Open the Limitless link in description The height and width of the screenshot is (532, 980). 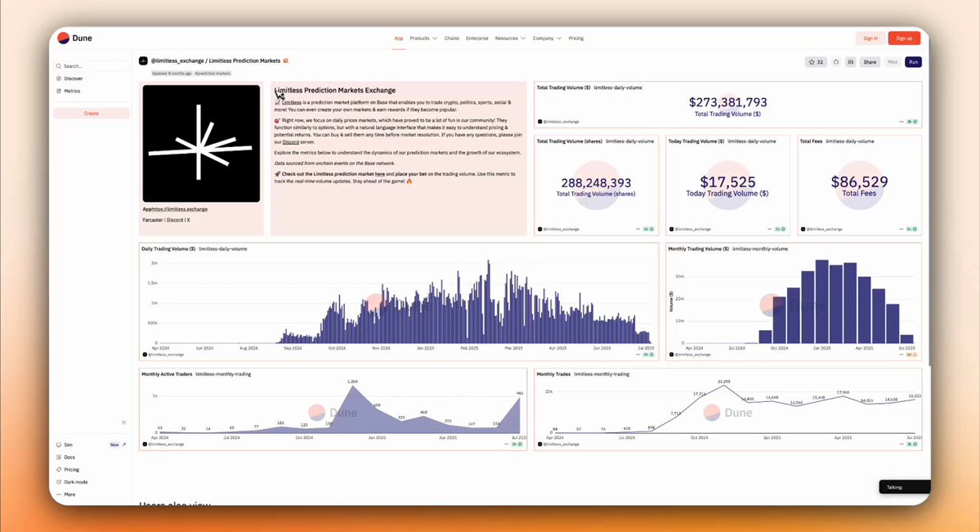pos(291,102)
